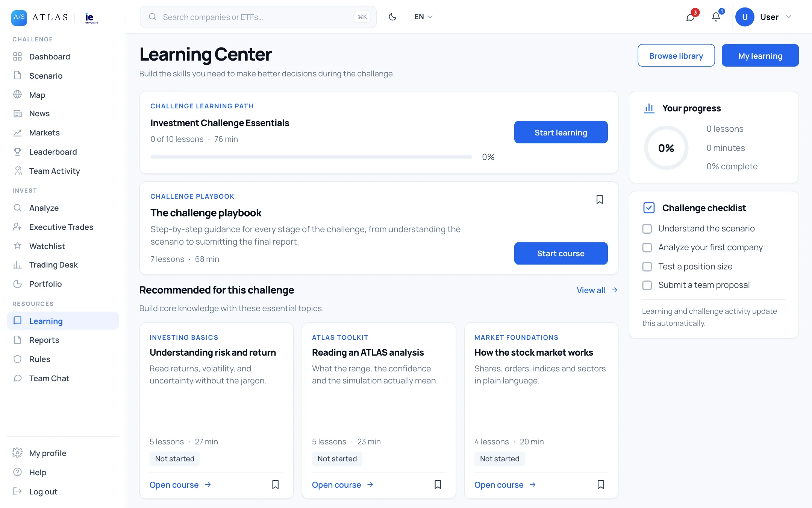Bookmark The challenge playbook course
The width and height of the screenshot is (812, 508).
click(600, 199)
